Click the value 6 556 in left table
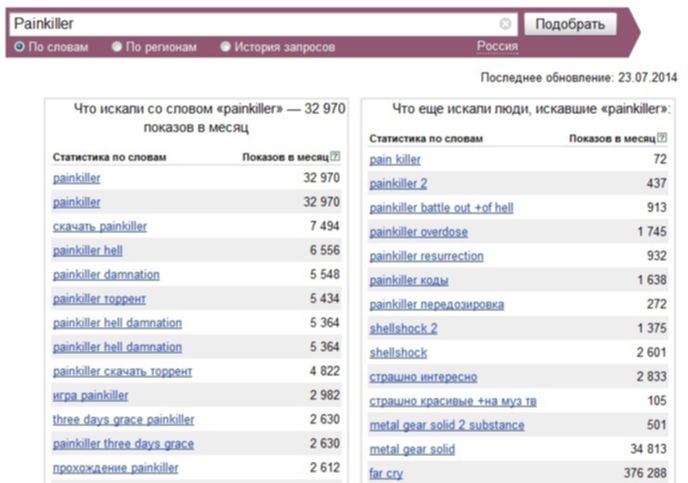The height and width of the screenshot is (483, 688). pyautogui.click(x=325, y=250)
